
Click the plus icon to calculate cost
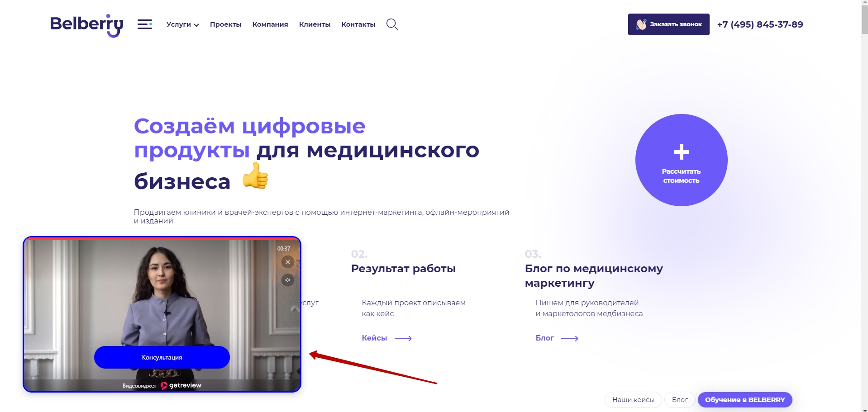tap(681, 152)
